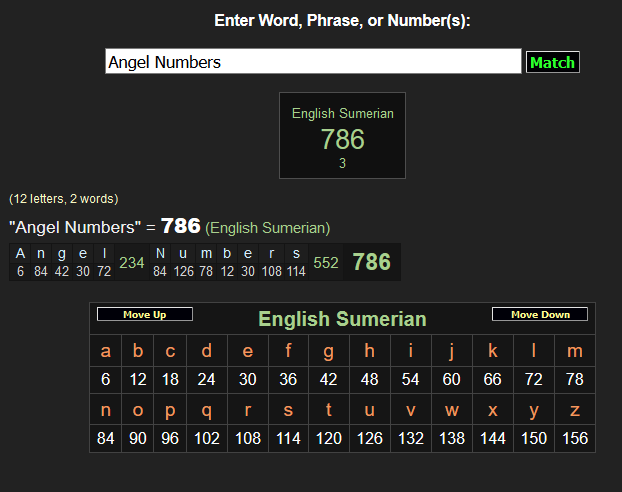Click the Angel Numbers text input field

[313, 62]
